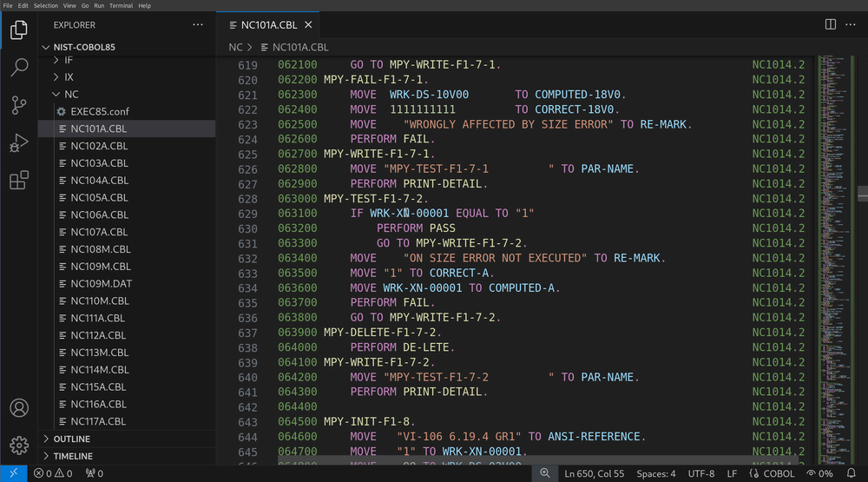Open the Manage gear settings
This screenshot has width=868, height=482.
(x=19, y=445)
